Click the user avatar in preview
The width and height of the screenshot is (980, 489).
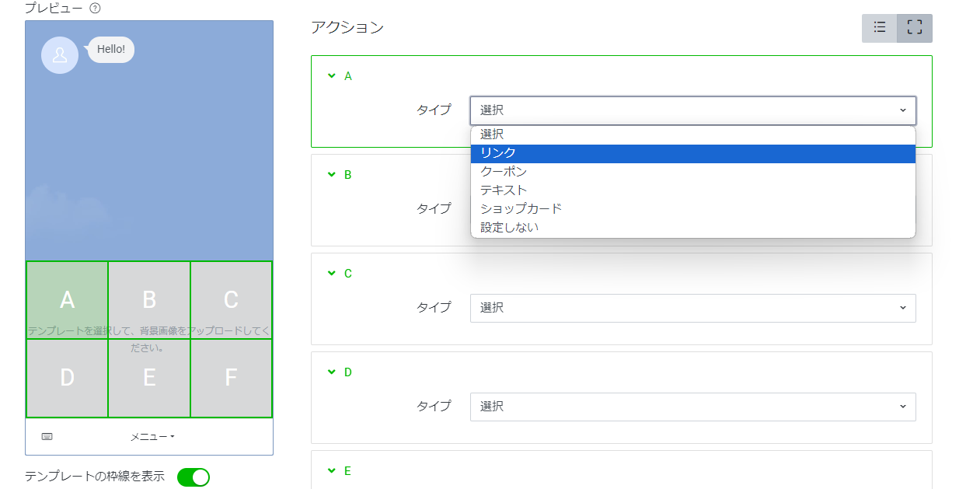click(x=60, y=55)
